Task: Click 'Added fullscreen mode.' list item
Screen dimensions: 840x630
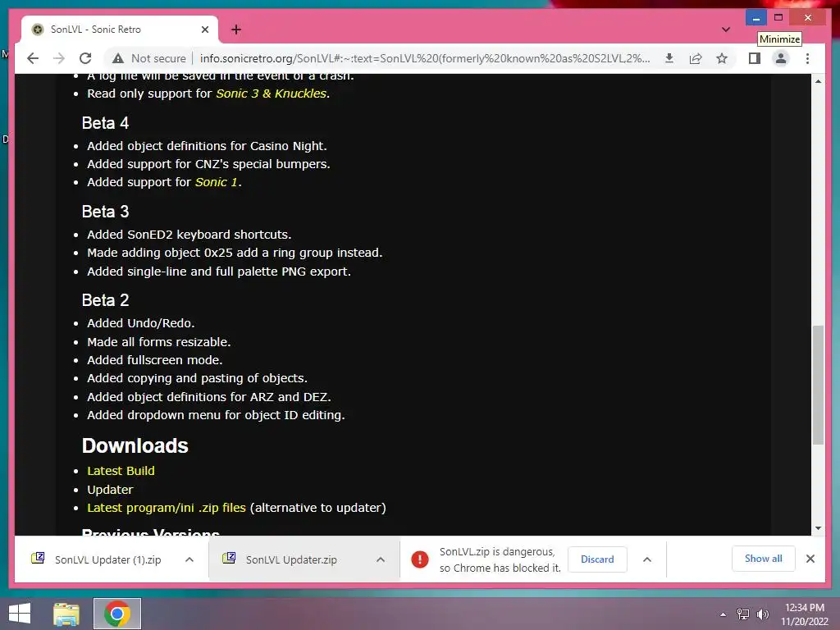Action: click(x=155, y=360)
